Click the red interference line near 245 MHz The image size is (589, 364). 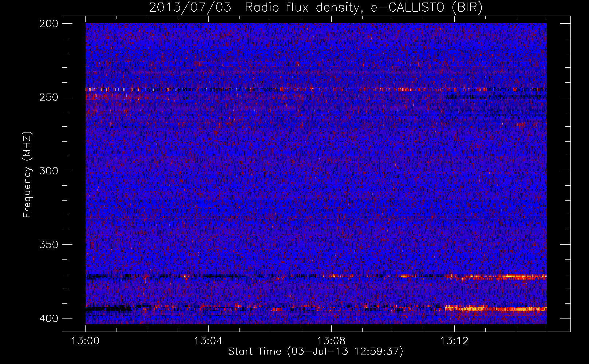click(x=316, y=89)
